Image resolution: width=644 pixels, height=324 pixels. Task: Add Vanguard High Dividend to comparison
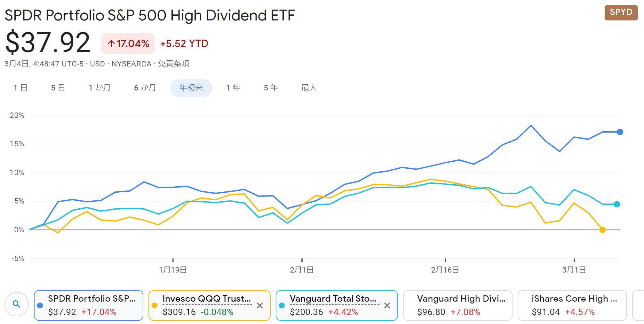(457, 305)
